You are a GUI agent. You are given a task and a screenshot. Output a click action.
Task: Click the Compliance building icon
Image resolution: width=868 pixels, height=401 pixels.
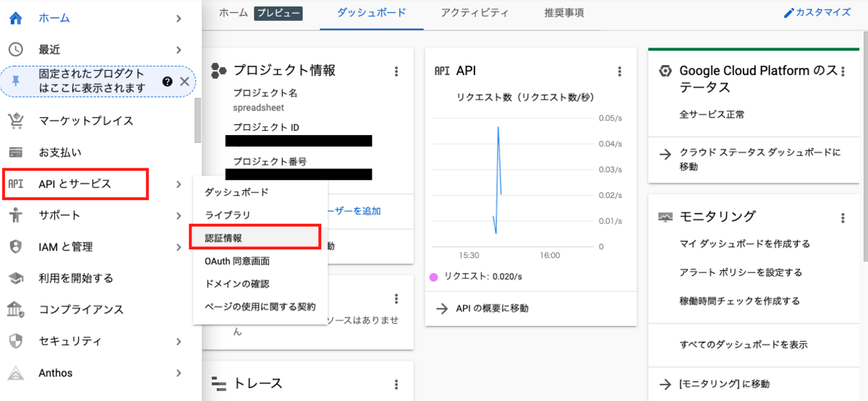(16, 310)
